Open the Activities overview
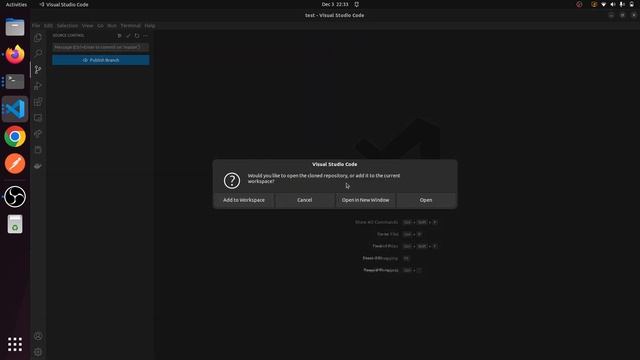This screenshot has height=360, width=640. [x=16, y=4]
